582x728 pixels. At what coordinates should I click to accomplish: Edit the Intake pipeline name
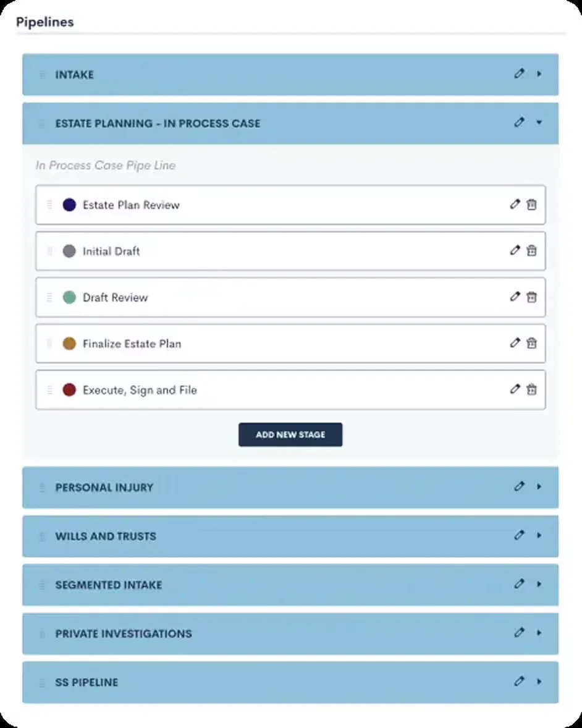pyautogui.click(x=519, y=74)
